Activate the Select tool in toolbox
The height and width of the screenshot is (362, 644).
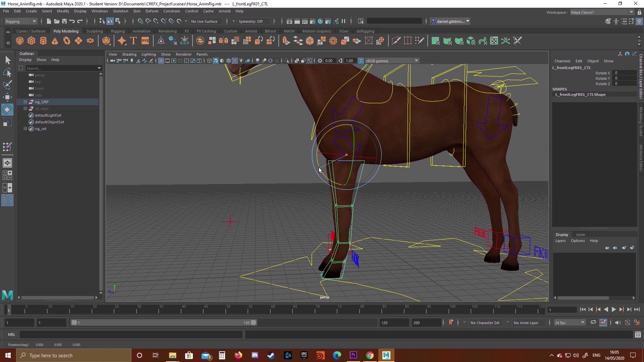click(7, 60)
